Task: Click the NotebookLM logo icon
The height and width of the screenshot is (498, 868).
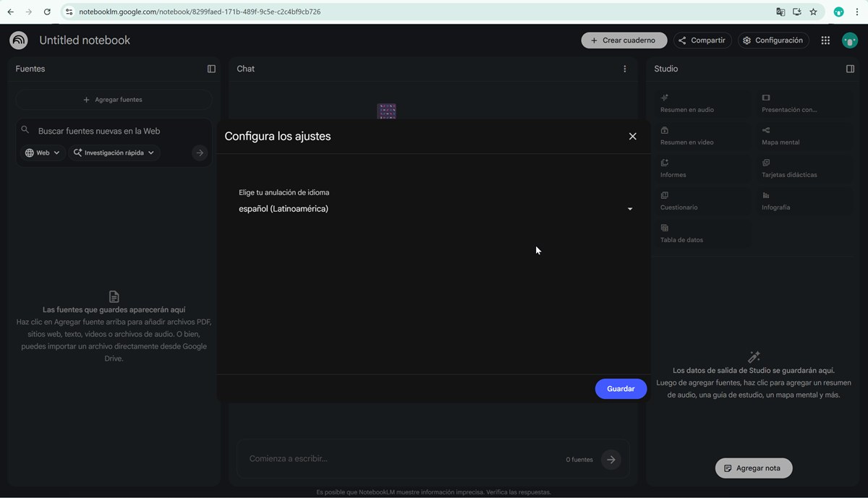Action: click(x=19, y=40)
